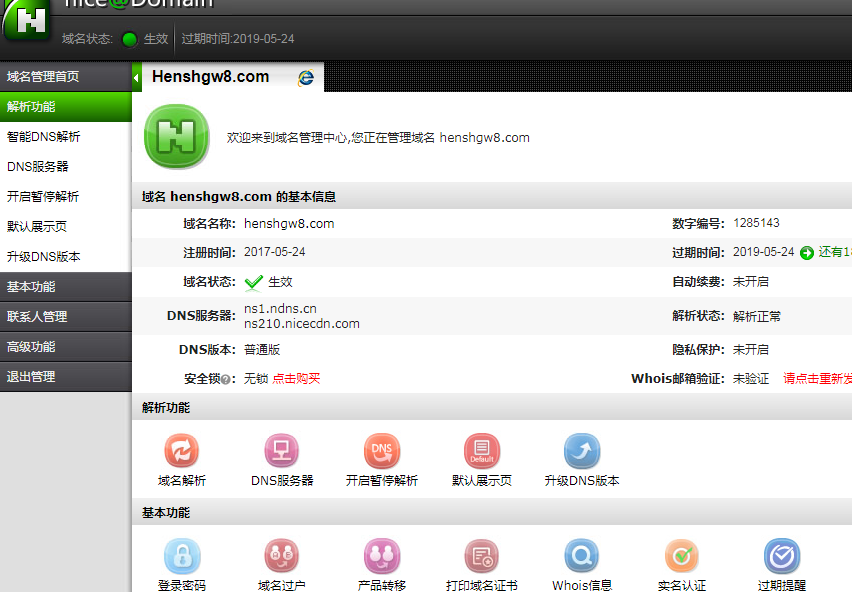Click the green checkmark next to 生效
The image size is (852, 592).
pos(253,282)
